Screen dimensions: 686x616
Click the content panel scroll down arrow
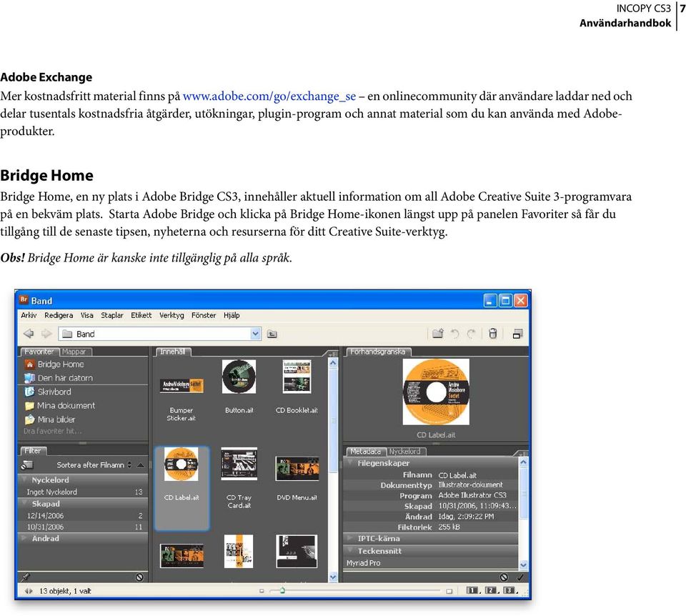tap(333, 577)
